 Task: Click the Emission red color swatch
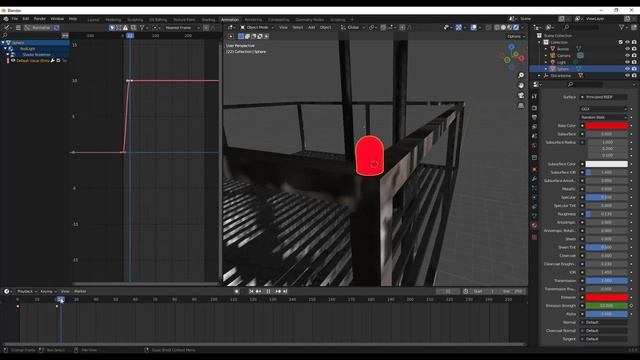click(x=607, y=297)
